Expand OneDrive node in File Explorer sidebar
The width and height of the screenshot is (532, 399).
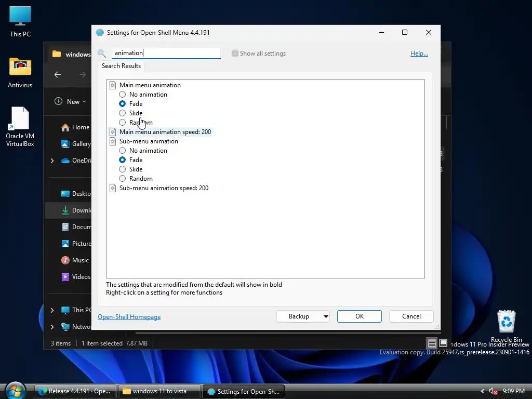pos(52,161)
